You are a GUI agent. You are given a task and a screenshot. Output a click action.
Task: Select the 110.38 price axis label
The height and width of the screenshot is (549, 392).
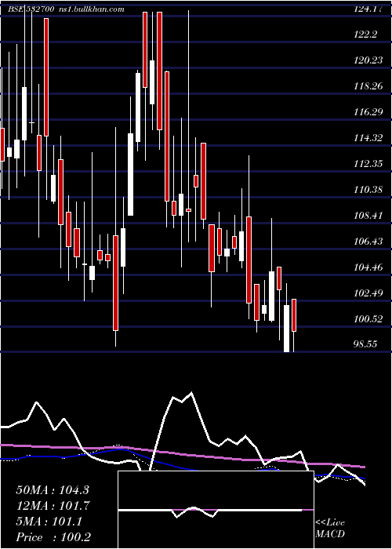tap(368, 190)
